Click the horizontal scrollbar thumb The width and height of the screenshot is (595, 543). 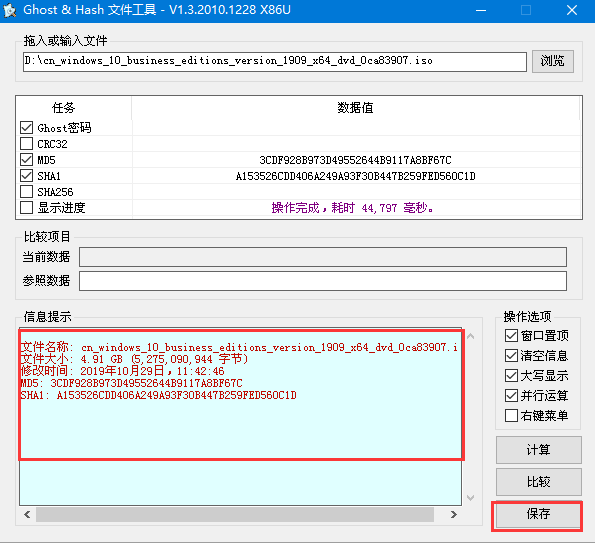click(235, 515)
